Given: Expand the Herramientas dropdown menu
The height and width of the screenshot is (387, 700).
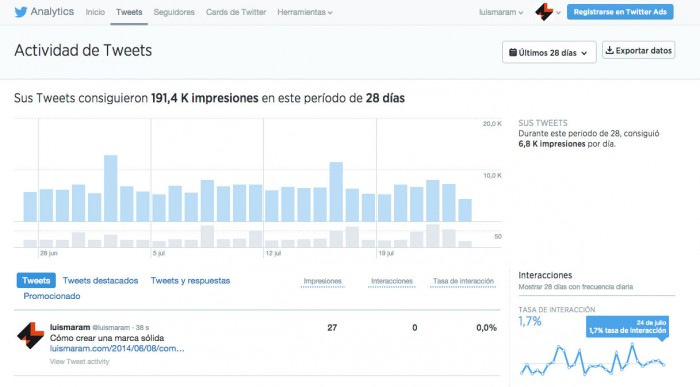Looking at the screenshot, I should click(x=305, y=12).
